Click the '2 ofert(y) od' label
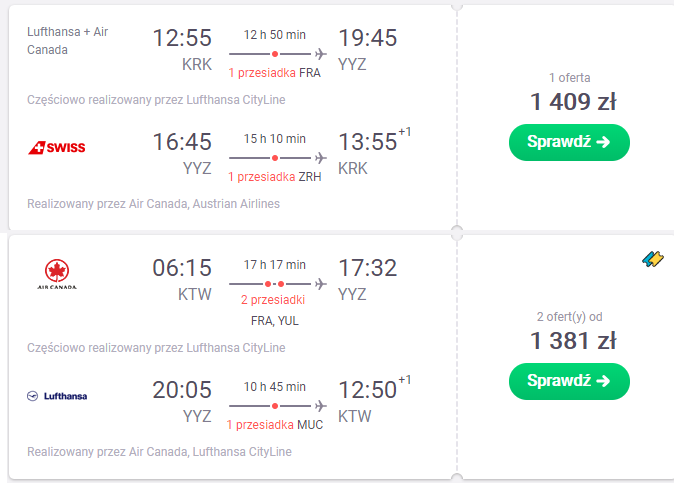Viewport: 674px width, 483px height. click(x=569, y=317)
